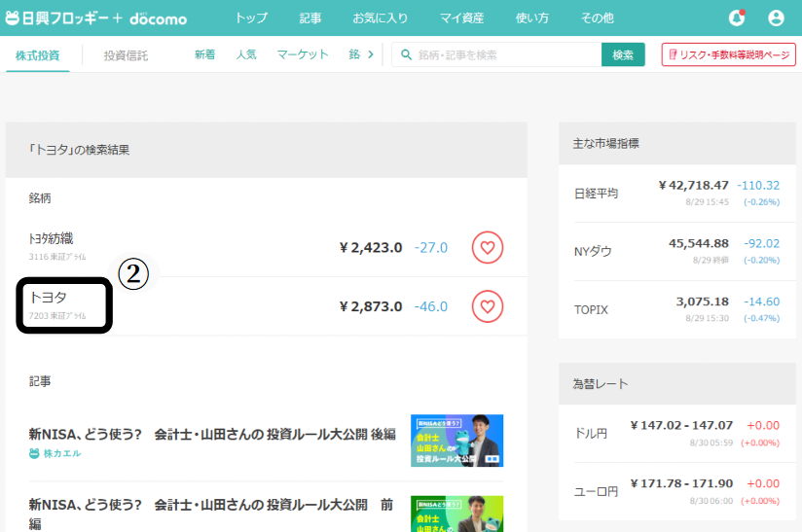
Task: Open the user account profile icon
Action: [776, 18]
